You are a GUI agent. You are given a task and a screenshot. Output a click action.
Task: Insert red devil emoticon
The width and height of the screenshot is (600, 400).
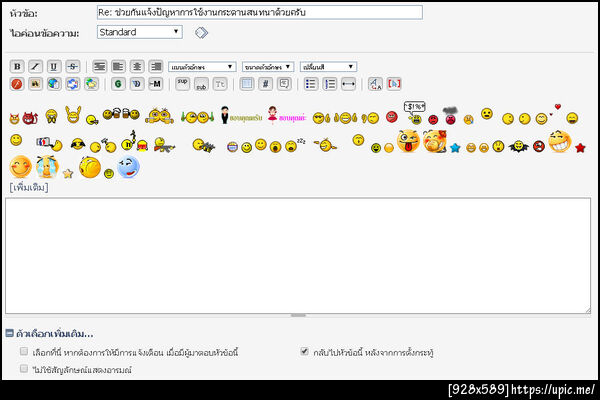coord(30,118)
